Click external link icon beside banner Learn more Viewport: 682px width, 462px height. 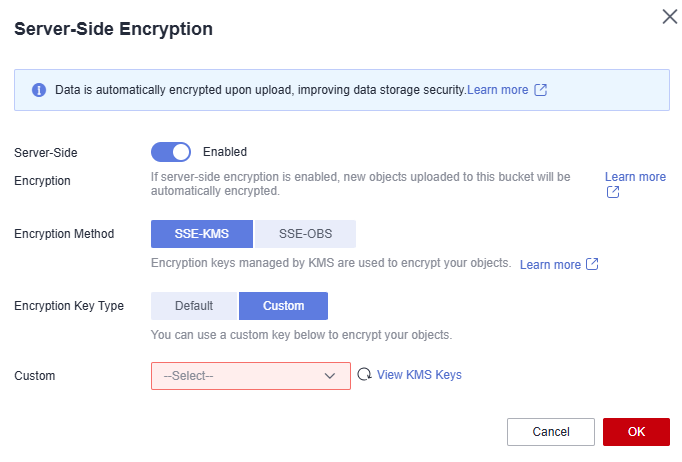541,90
